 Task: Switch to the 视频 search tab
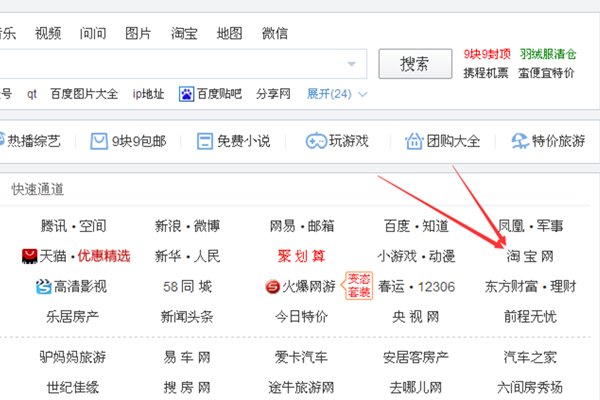click(48, 33)
